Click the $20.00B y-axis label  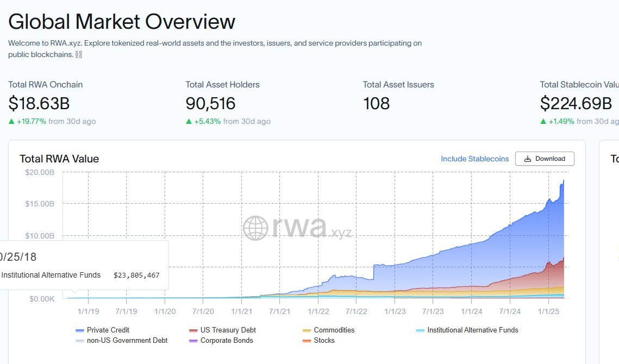pos(40,172)
